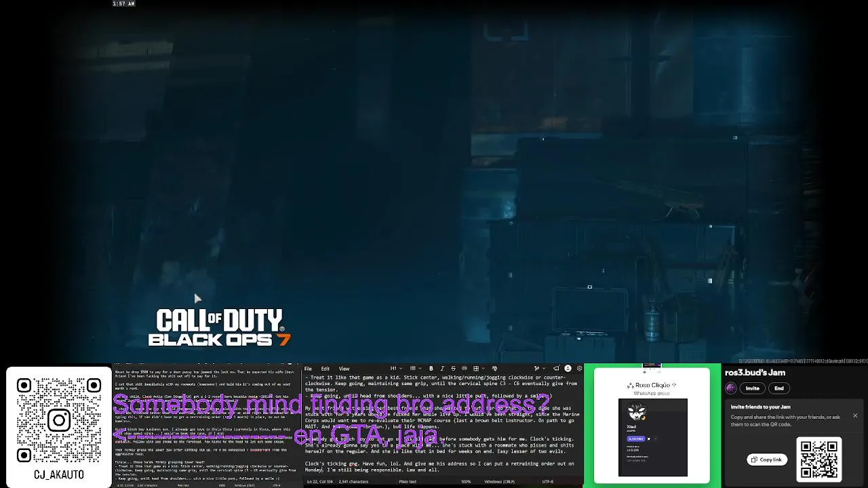
Task: Click the Rose Clique WhatsApp group card
Action: click(652, 426)
